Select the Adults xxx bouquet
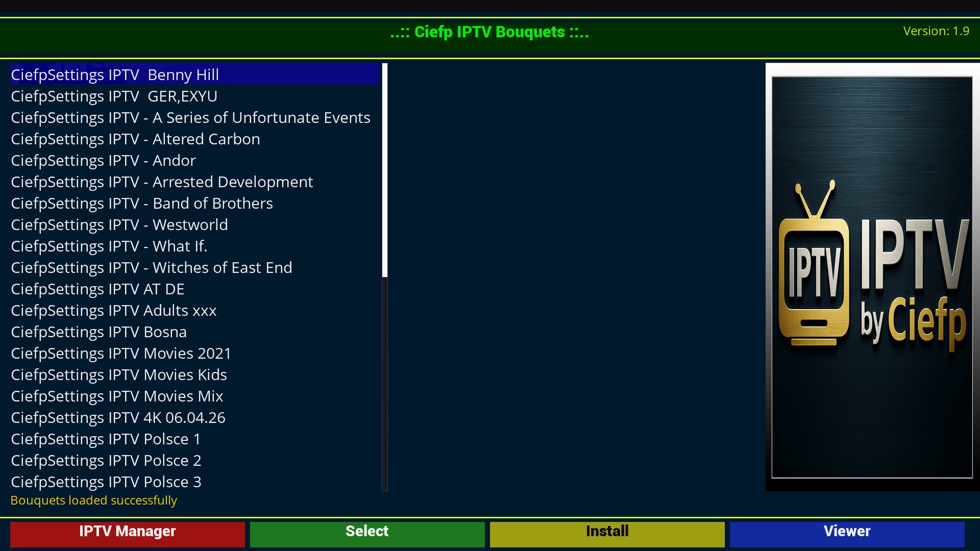Image resolution: width=980 pixels, height=551 pixels. (194, 310)
